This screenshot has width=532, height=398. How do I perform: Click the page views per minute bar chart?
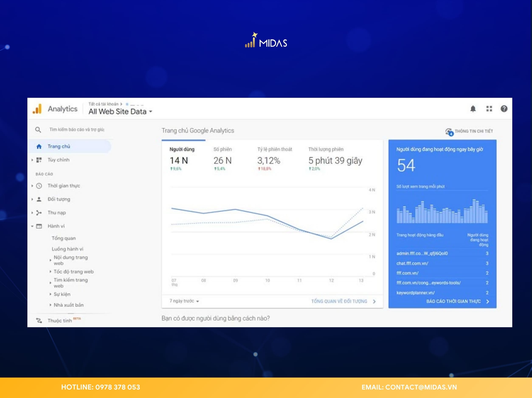click(442, 211)
